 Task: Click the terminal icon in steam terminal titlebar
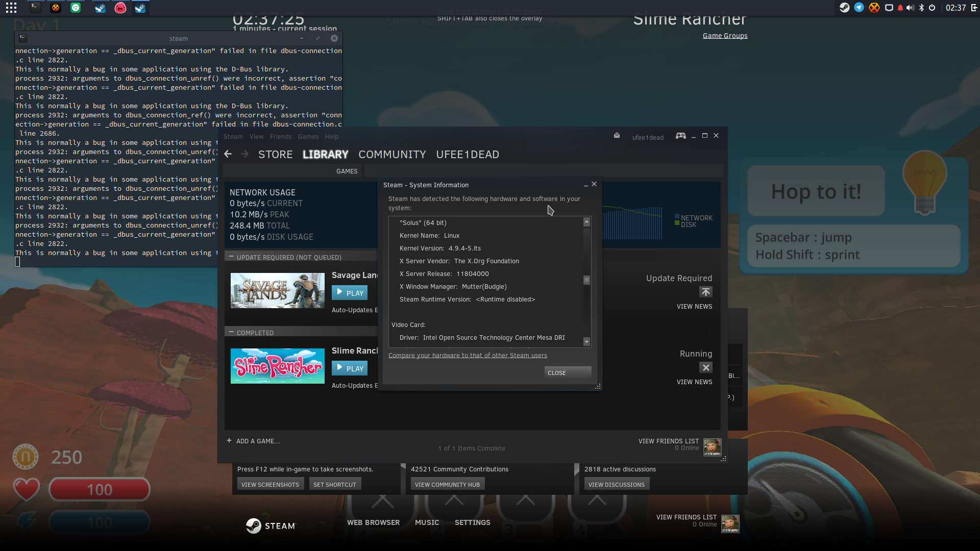point(23,38)
